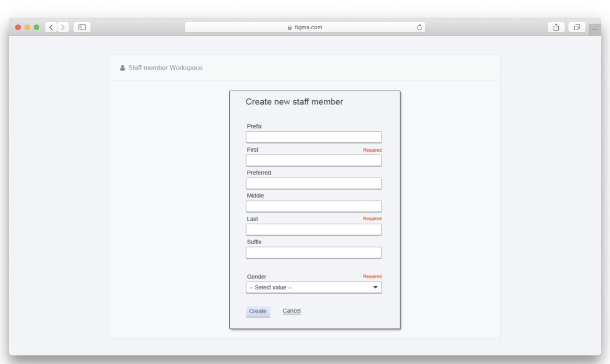
Task: Show the tab overview icon
Action: [577, 27]
